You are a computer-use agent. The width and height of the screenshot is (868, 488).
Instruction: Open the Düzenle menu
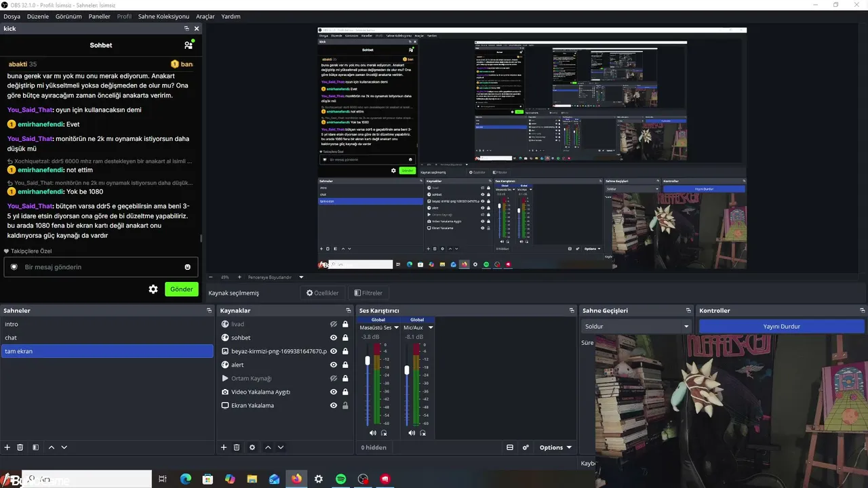point(38,16)
